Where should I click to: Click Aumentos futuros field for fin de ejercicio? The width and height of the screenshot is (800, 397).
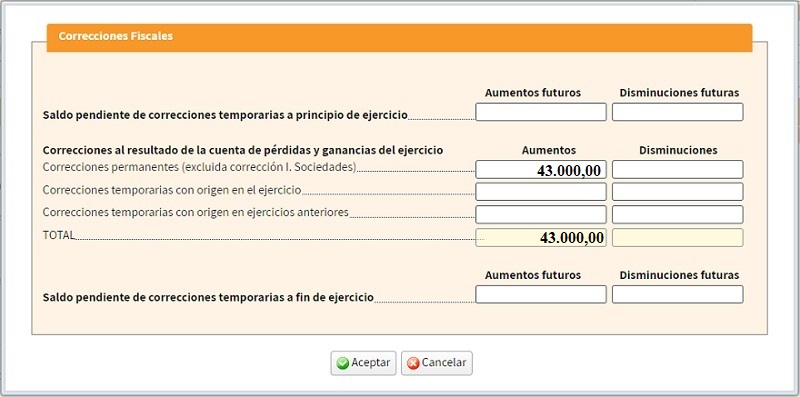541,294
